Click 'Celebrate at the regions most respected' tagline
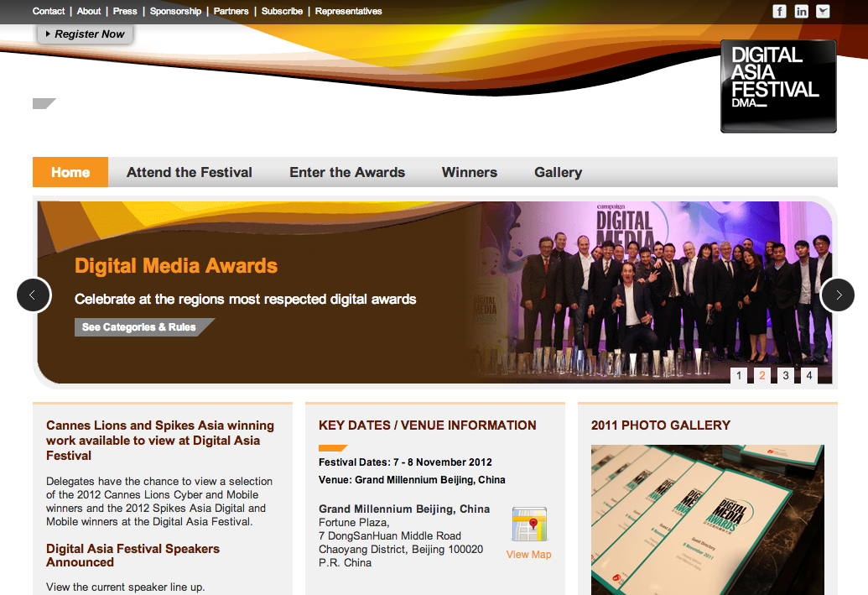The image size is (868, 595). [x=245, y=299]
